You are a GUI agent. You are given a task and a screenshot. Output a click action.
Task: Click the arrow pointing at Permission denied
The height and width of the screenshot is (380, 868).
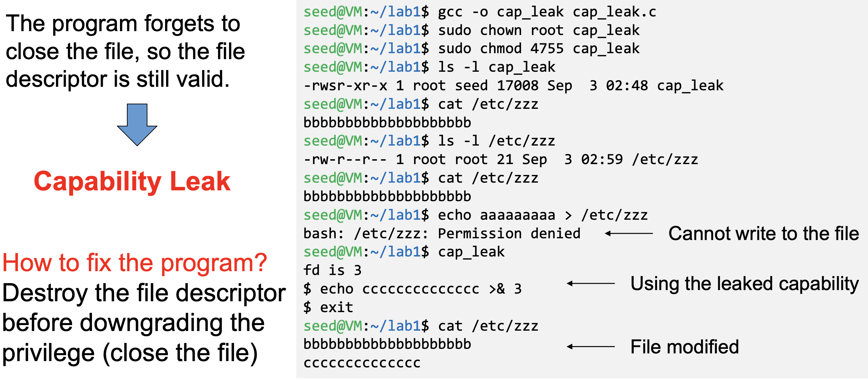(629, 233)
